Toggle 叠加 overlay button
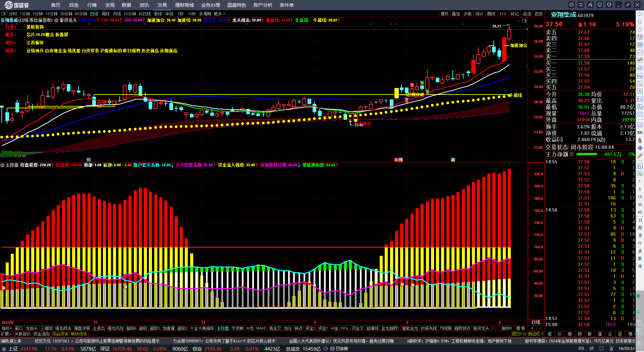This screenshot has width=644, height=352. click(x=456, y=14)
